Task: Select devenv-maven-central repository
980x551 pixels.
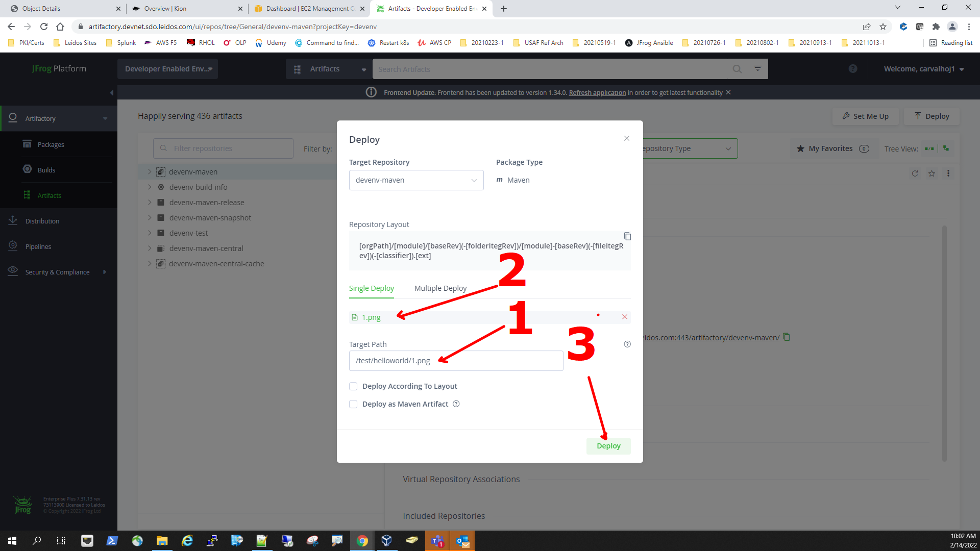Action: point(206,248)
